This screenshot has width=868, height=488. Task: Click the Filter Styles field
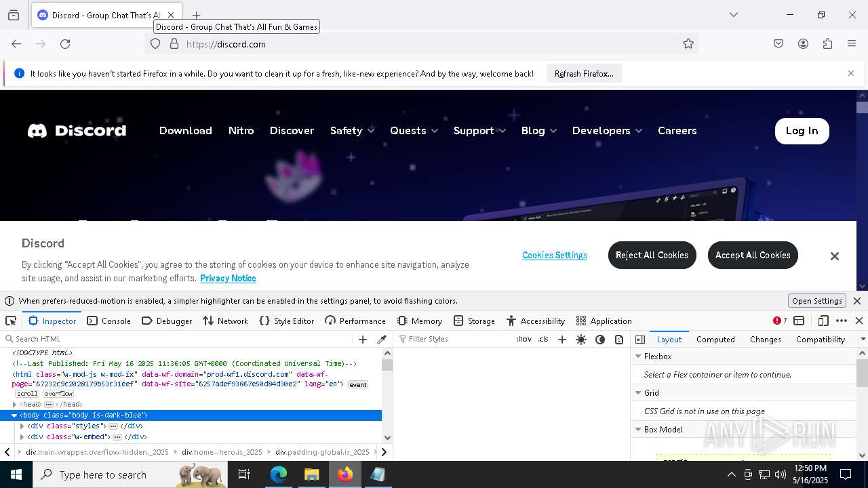coord(454,339)
